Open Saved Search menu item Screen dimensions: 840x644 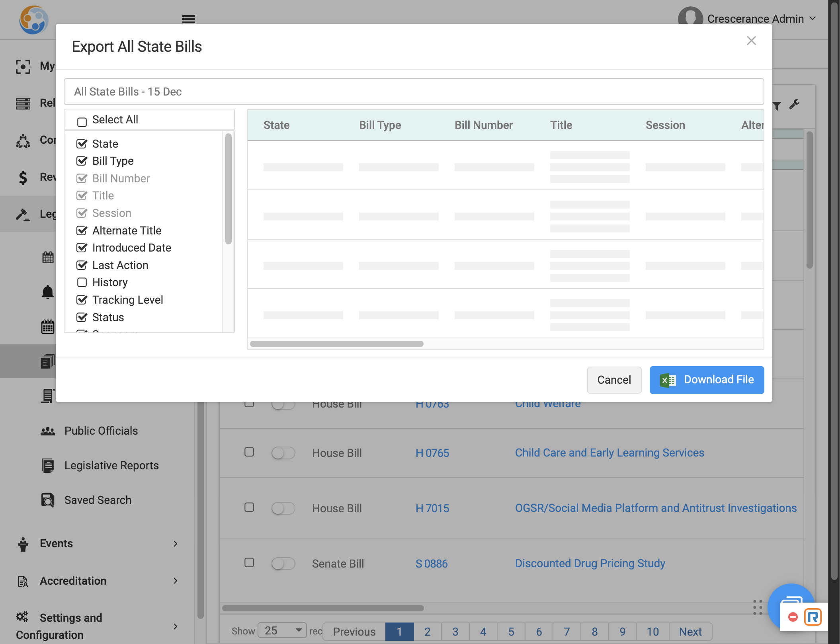(98, 500)
